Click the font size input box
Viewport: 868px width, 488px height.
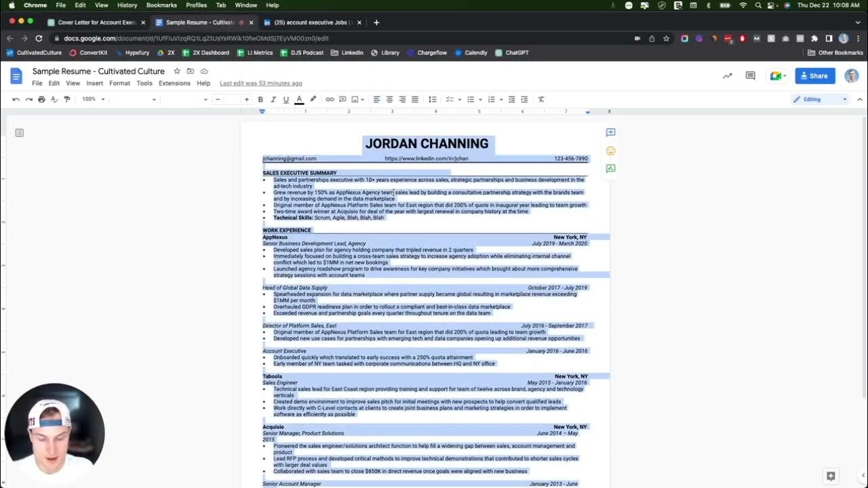pos(233,100)
